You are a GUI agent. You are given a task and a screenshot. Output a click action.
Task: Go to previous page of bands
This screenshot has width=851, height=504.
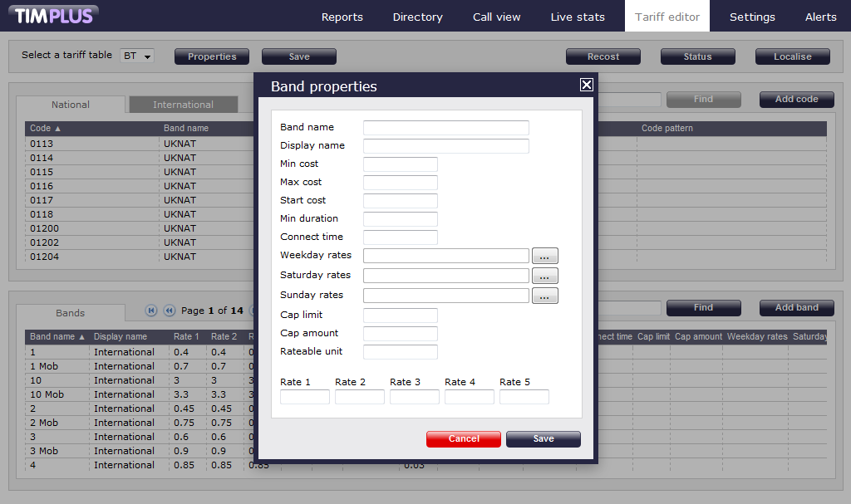[x=169, y=311]
